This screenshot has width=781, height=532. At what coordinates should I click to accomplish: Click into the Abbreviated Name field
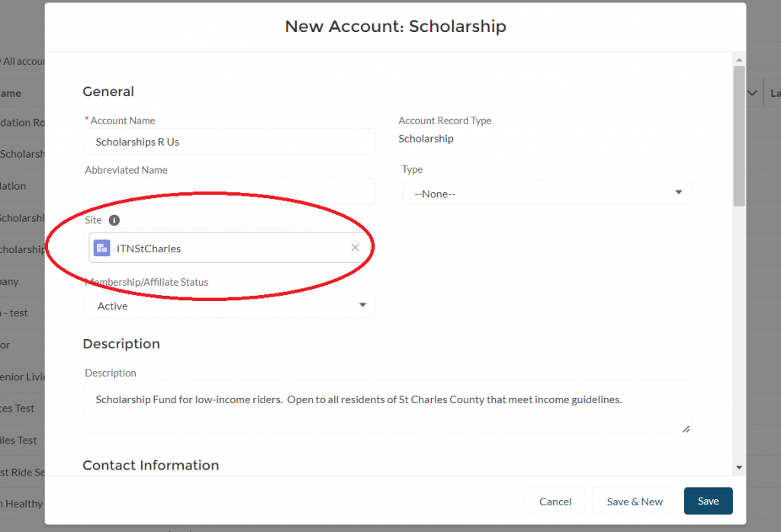point(230,191)
